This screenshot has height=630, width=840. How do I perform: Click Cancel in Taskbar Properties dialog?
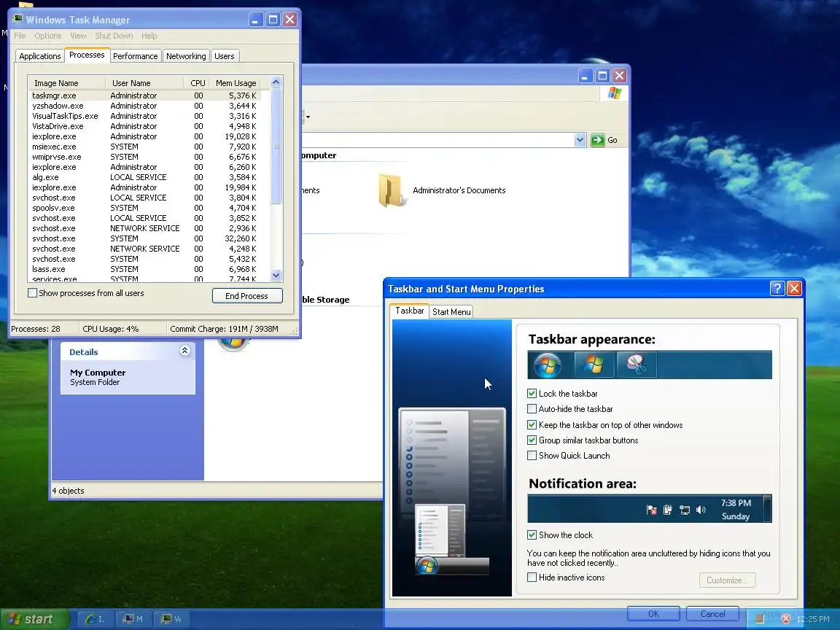(x=713, y=614)
